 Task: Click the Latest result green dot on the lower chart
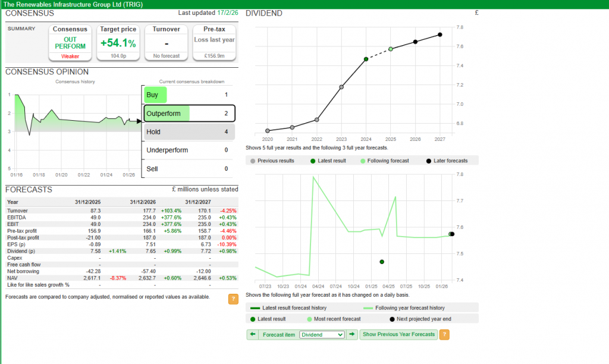tap(382, 262)
